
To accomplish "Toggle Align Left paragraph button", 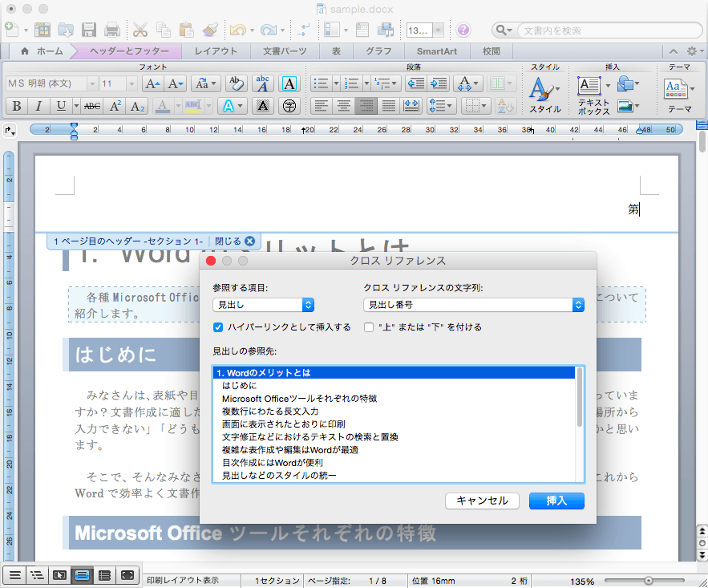I will click(321, 106).
